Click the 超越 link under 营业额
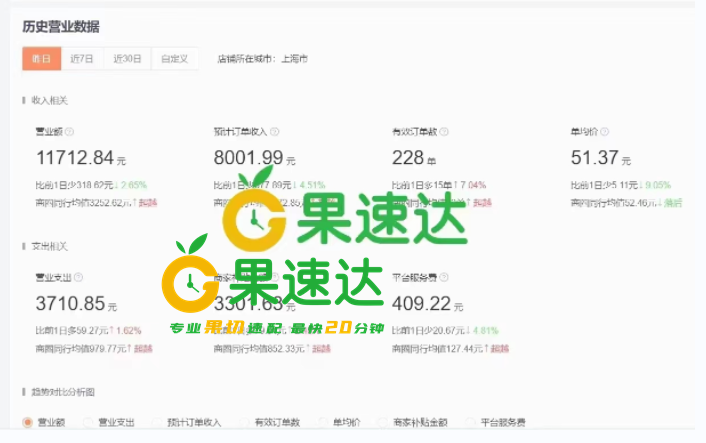The height and width of the screenshot is (443, 706). (148, 203)
